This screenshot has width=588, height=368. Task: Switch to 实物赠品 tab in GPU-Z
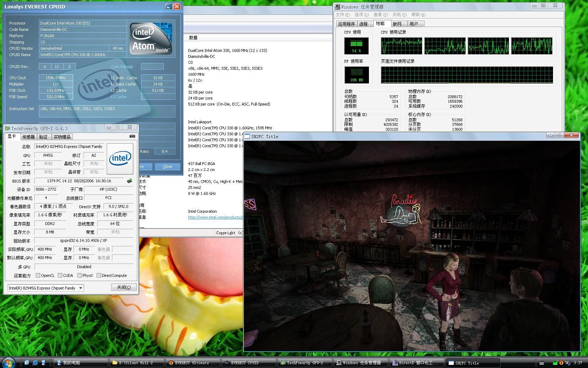[62, 137]
